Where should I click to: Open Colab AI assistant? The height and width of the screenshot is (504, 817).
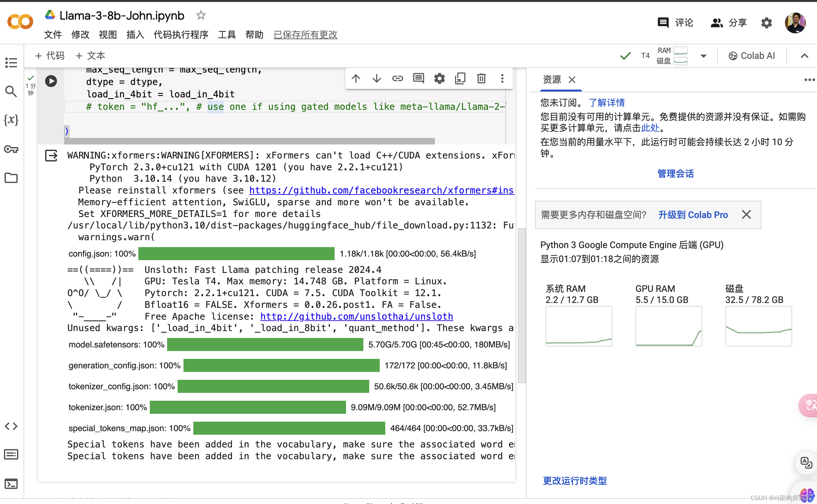[x=752, y=56]
